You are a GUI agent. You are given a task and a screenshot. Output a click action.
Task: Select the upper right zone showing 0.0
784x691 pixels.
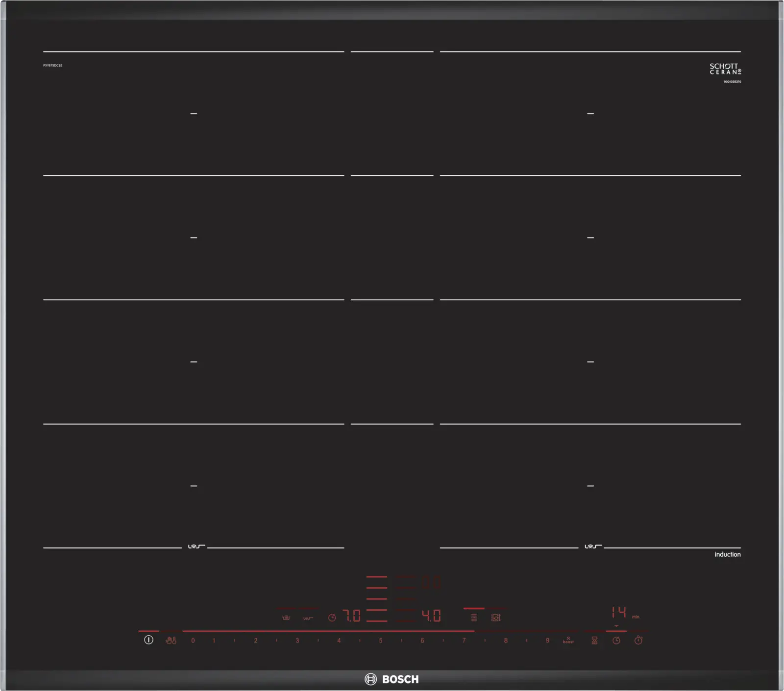[431, 582]
